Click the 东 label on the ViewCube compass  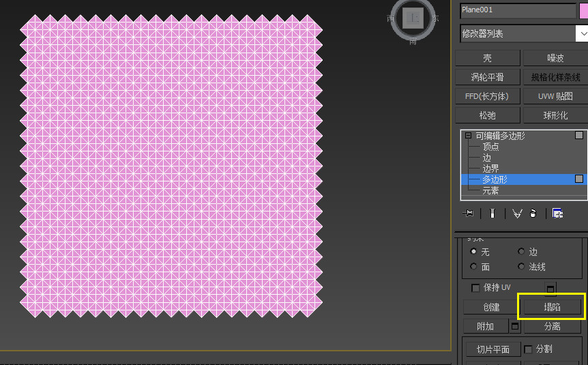point(435,18)
